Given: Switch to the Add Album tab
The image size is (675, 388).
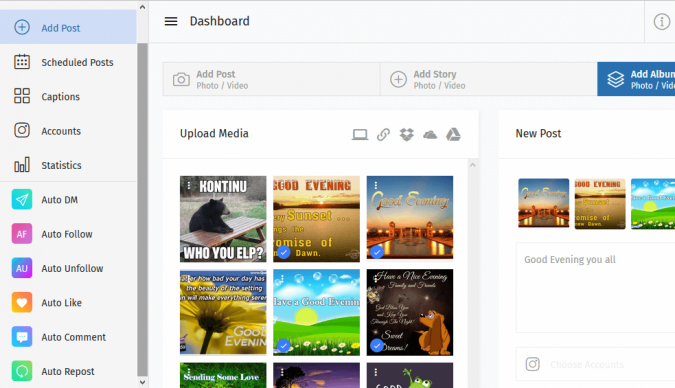Looking at the screenshot, I should pos(636,79).
